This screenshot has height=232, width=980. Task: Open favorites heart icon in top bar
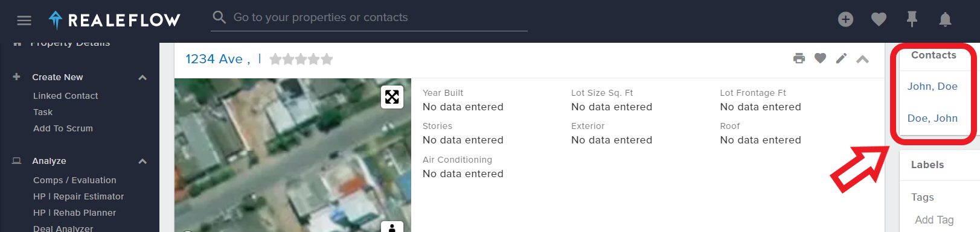point(879,19)
